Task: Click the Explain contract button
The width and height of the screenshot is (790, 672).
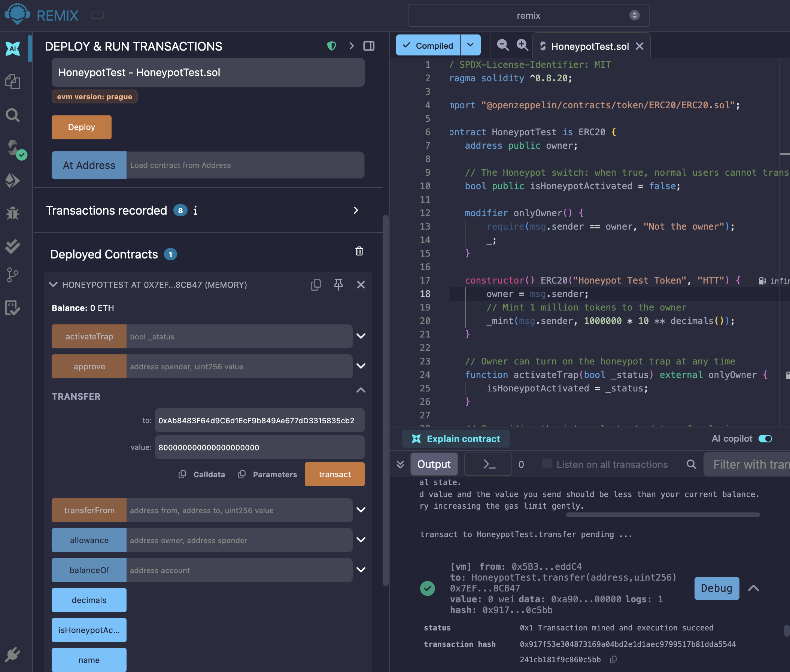Action: pos(456,439)
